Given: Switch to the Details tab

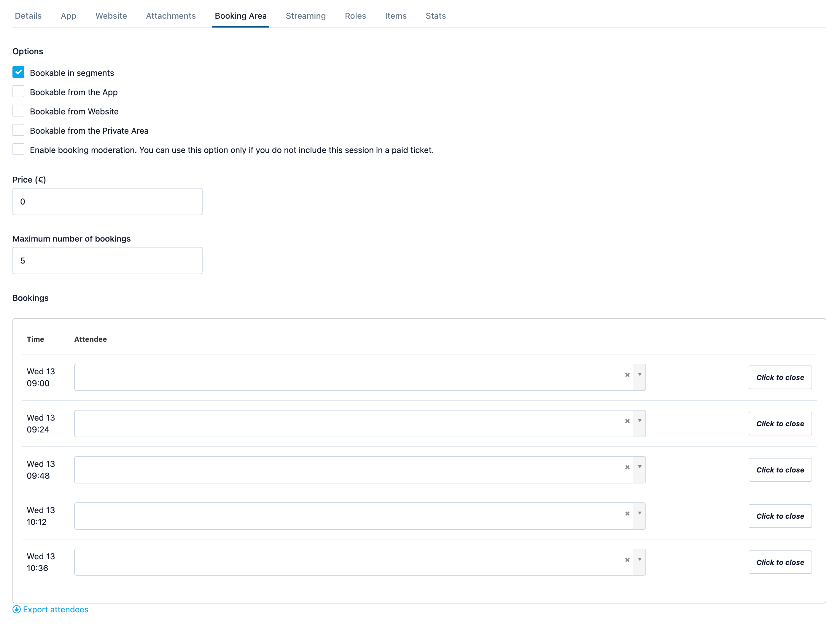Looking at the screenshot, I should [28, 16].
